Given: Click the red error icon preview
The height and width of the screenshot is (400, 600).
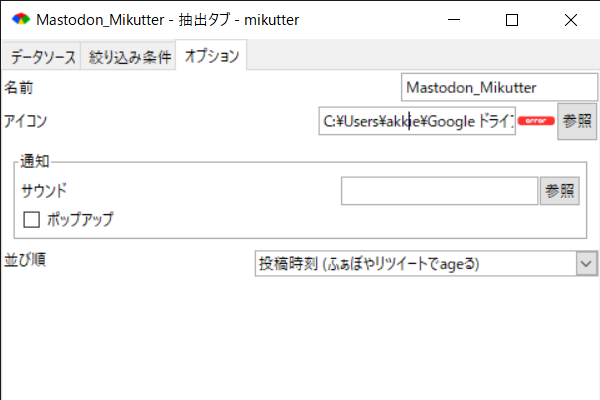Looking at the screenshot, I should click(x=536, y=121).
